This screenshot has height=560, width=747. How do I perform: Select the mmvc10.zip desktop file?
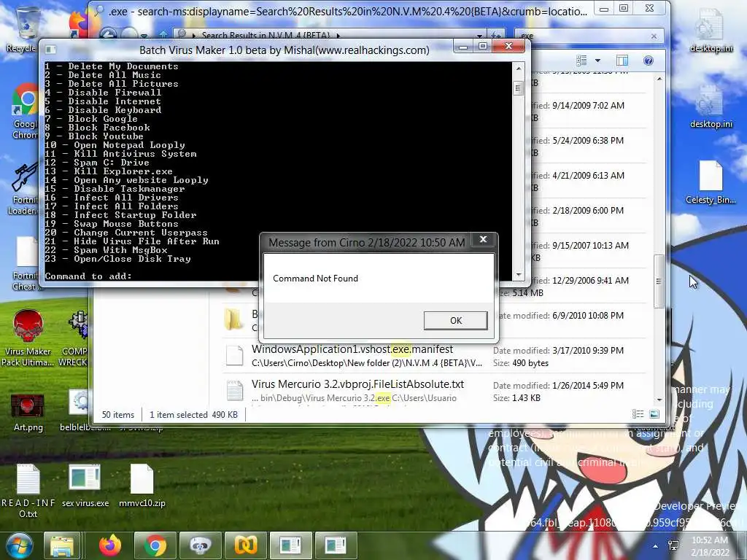[142, 486]
